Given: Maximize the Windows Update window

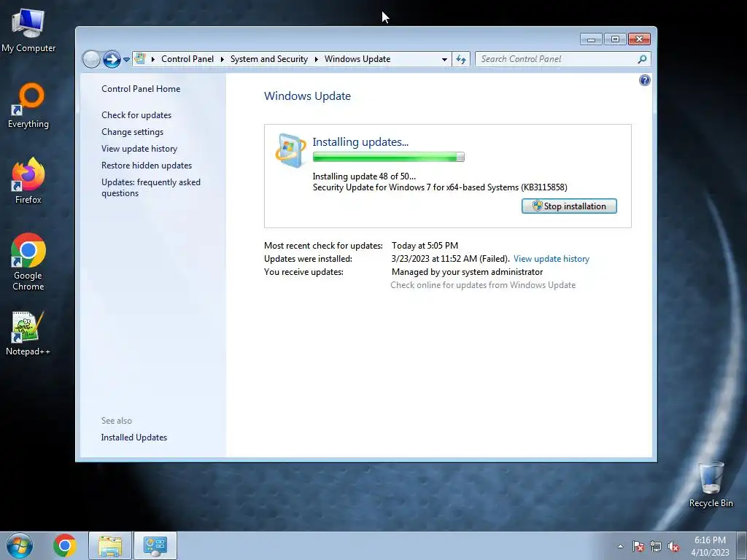Looking at the screenshot, I should (x=615, y=39).
